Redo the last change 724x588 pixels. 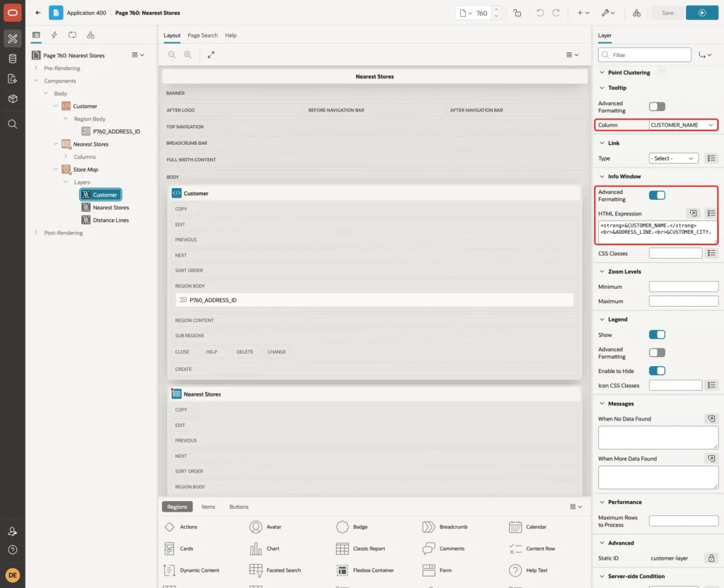(x=556, y=13)
